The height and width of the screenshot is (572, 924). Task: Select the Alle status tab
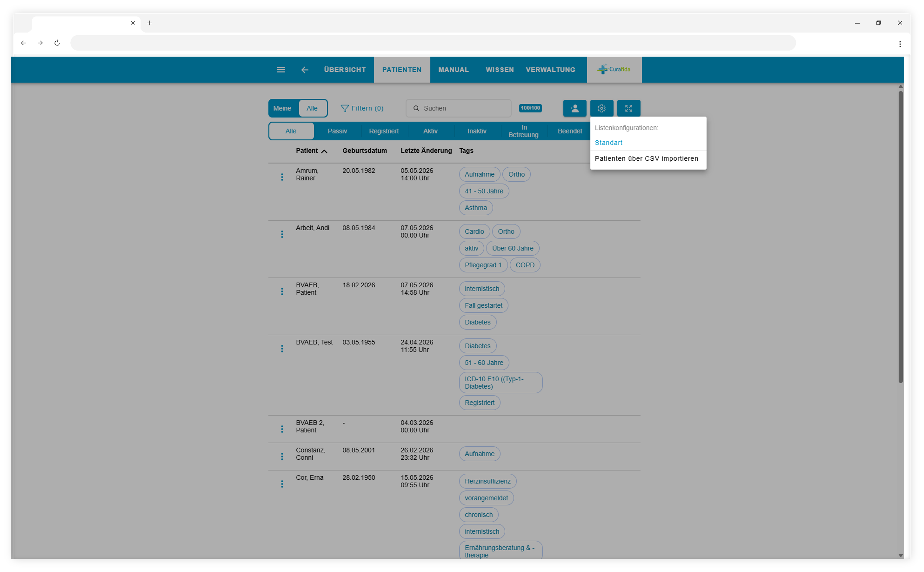click(x=291, y=131)
